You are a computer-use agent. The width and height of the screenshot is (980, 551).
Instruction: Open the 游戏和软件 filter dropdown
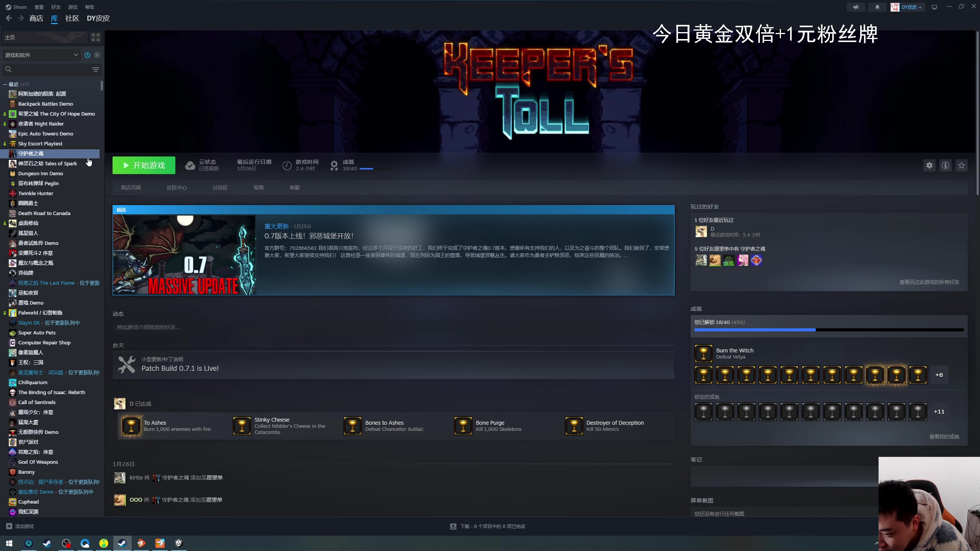click(41, 55)
